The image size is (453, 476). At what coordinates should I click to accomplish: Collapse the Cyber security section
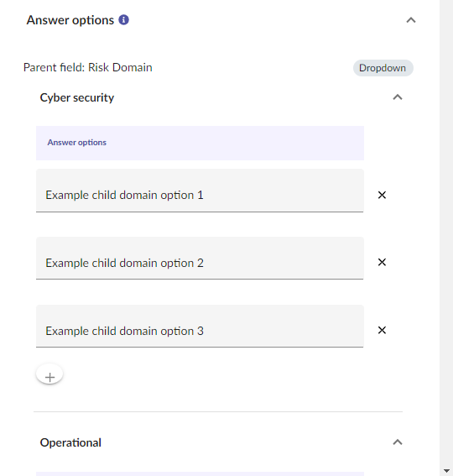tap(398, 97)
